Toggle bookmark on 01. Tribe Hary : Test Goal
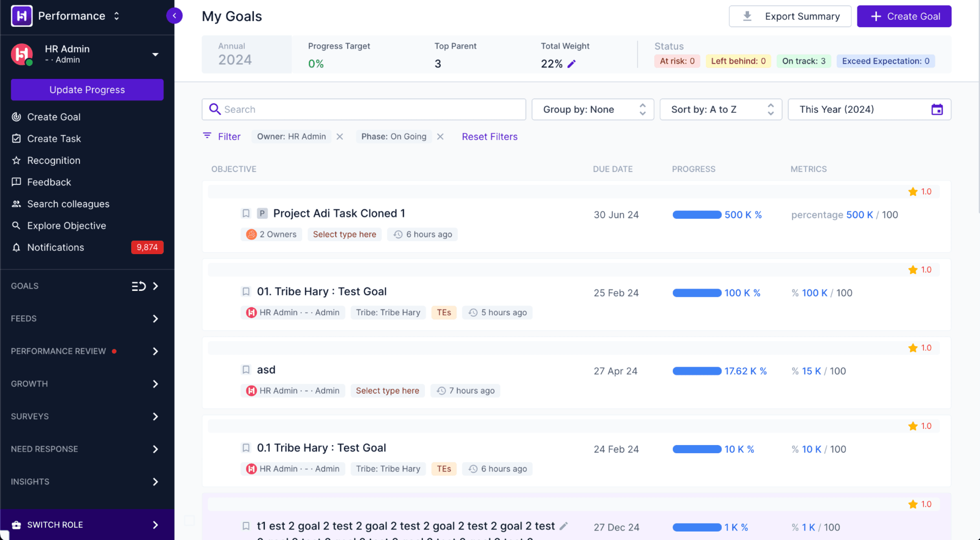Viewport: 980px width, 540px height. tap(246, 292)
